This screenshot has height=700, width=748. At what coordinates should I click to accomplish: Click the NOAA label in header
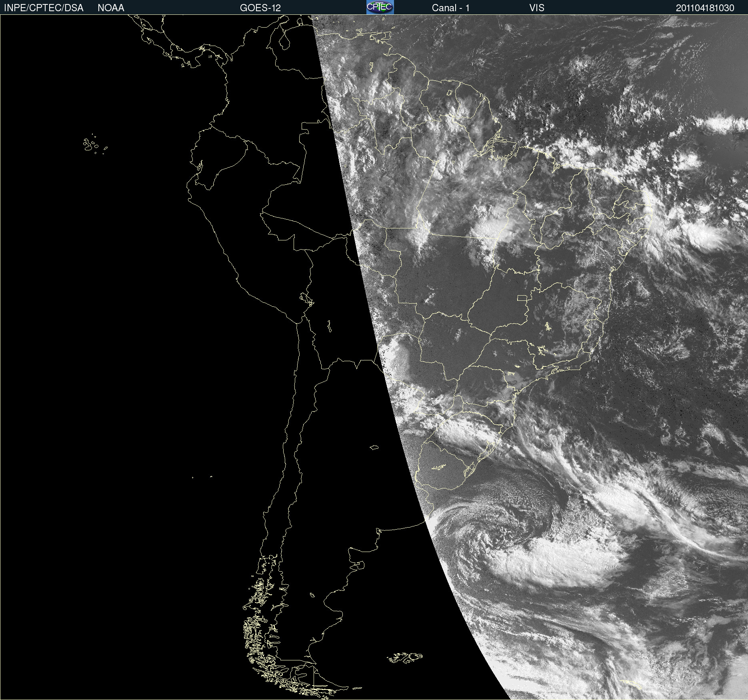tap(111, 8)
